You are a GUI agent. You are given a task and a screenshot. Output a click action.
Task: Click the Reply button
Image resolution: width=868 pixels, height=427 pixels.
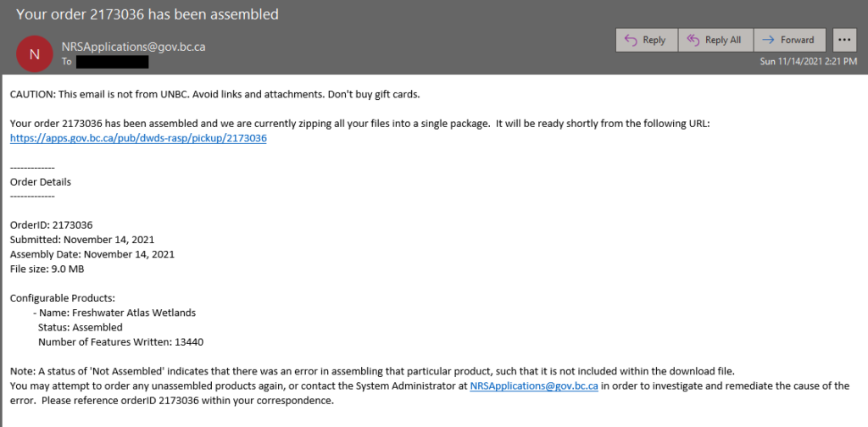(647, 40)
